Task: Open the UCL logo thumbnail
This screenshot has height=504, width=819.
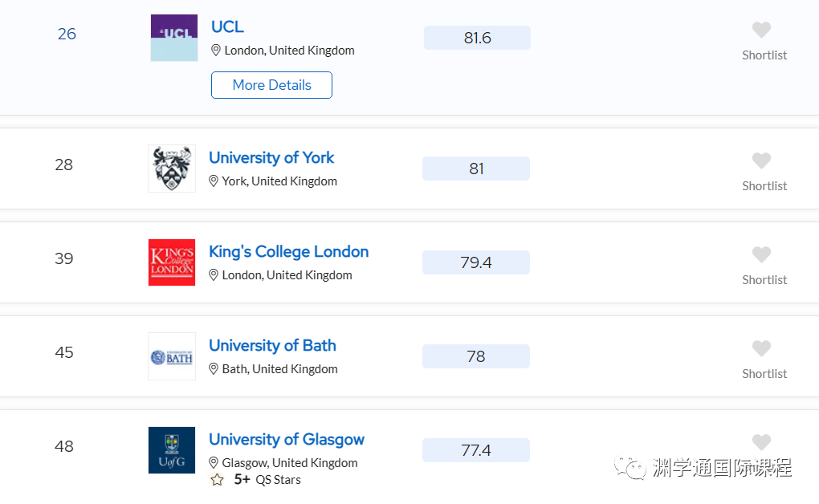Action: point(174,38)
